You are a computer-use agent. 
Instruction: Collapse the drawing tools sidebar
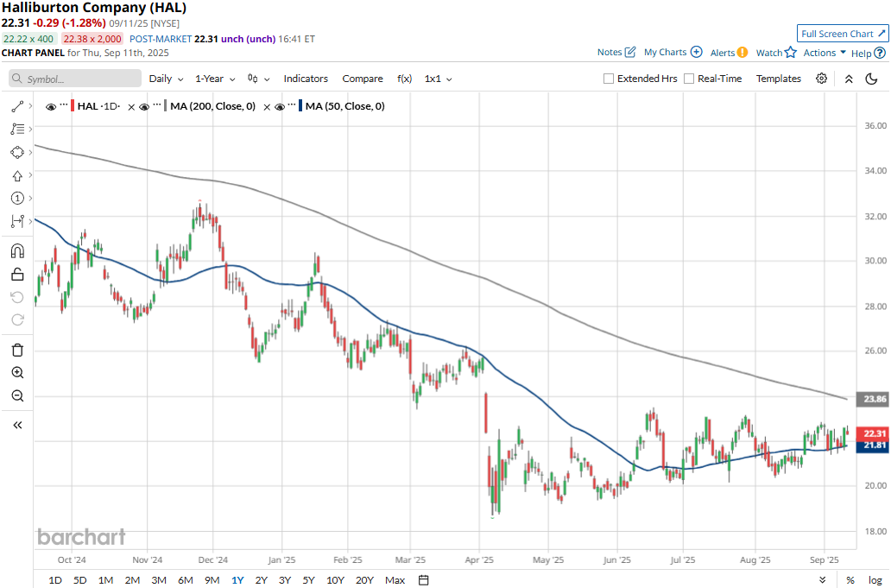[x=17, y=425]
